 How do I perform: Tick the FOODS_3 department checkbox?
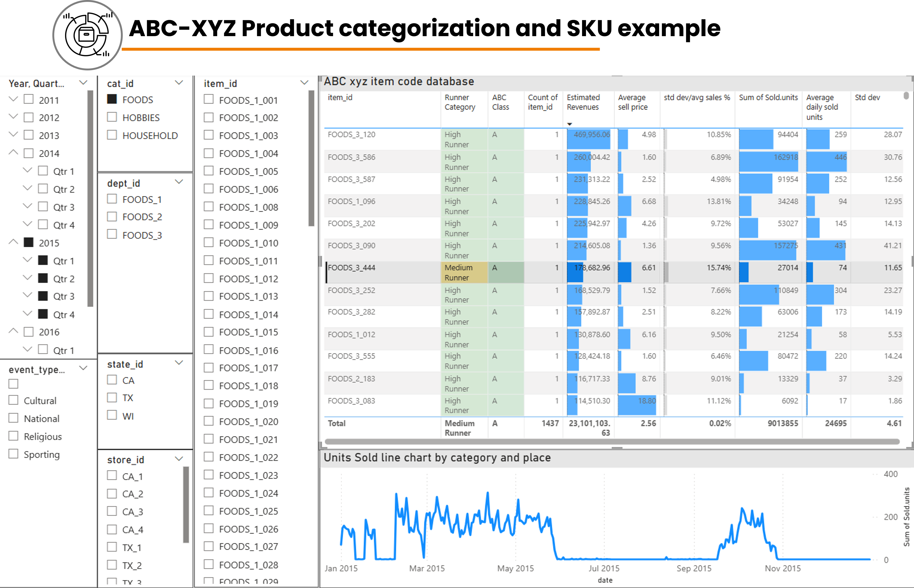pyautogui.click(x=112, y=234)
